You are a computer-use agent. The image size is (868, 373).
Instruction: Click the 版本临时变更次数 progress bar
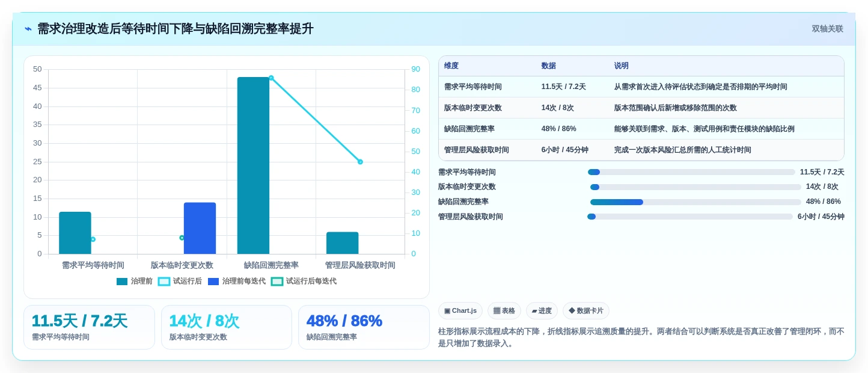[x=695, y=187]
